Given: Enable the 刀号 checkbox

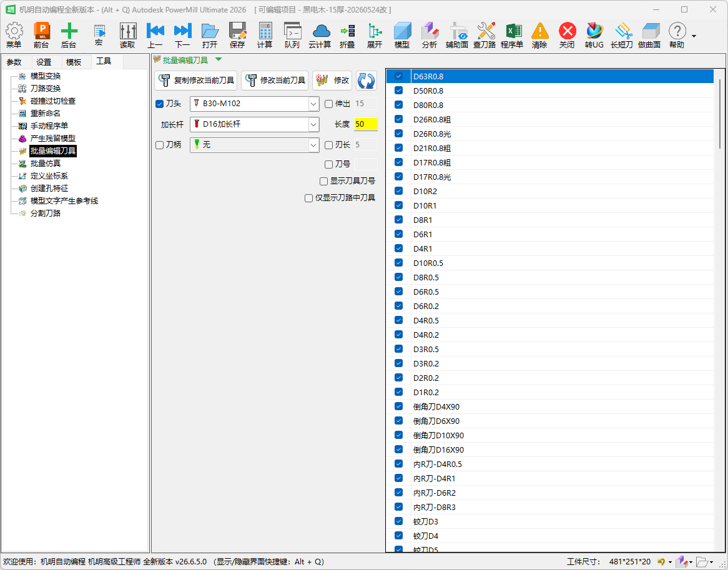Looking at the screenshot, I should 328,164.
